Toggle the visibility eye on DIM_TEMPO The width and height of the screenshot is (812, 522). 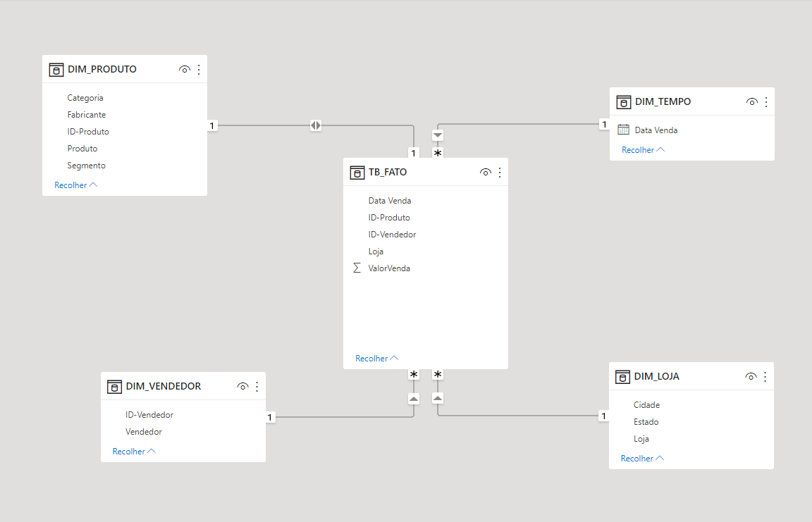pyautogui.click(x=751, y=101)
